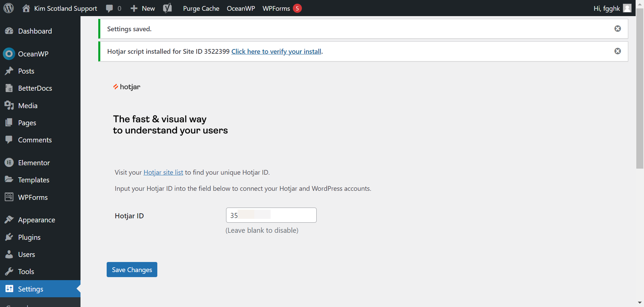Open Kim Scotland Support home icon
644x307 pixels.
tap(26, 8)
